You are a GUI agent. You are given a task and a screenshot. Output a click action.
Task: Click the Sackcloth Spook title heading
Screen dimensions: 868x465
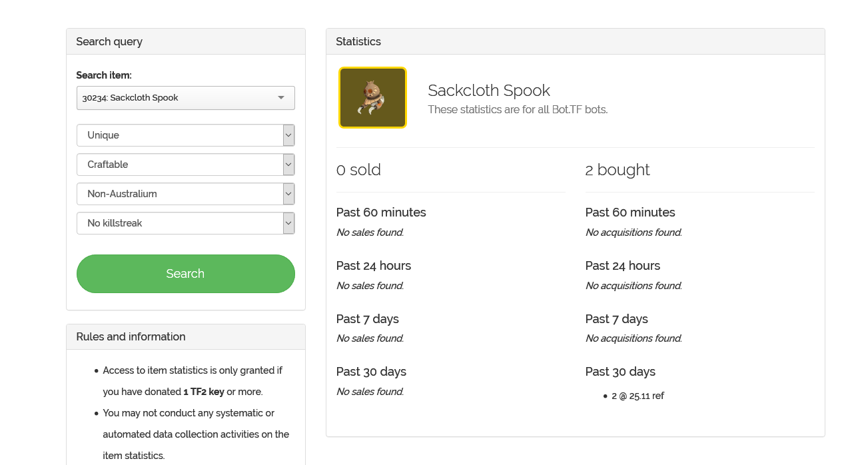tap(488, 91)
